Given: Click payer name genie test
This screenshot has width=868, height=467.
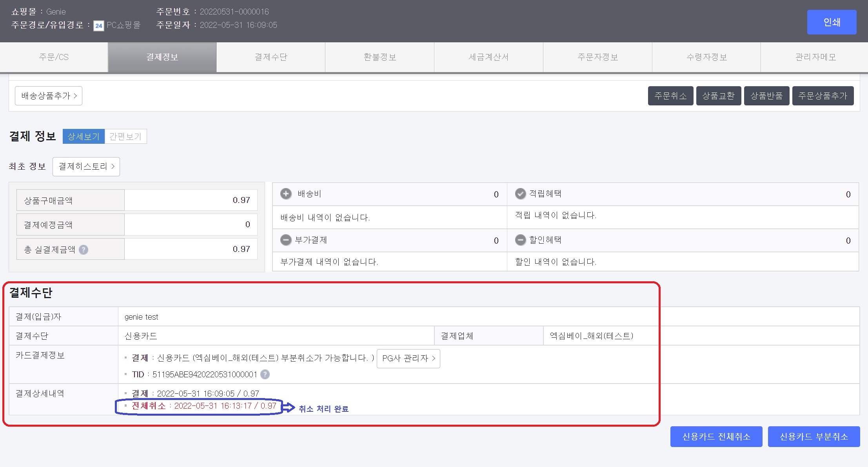Looking at the screenshot, I should point(142,317).
